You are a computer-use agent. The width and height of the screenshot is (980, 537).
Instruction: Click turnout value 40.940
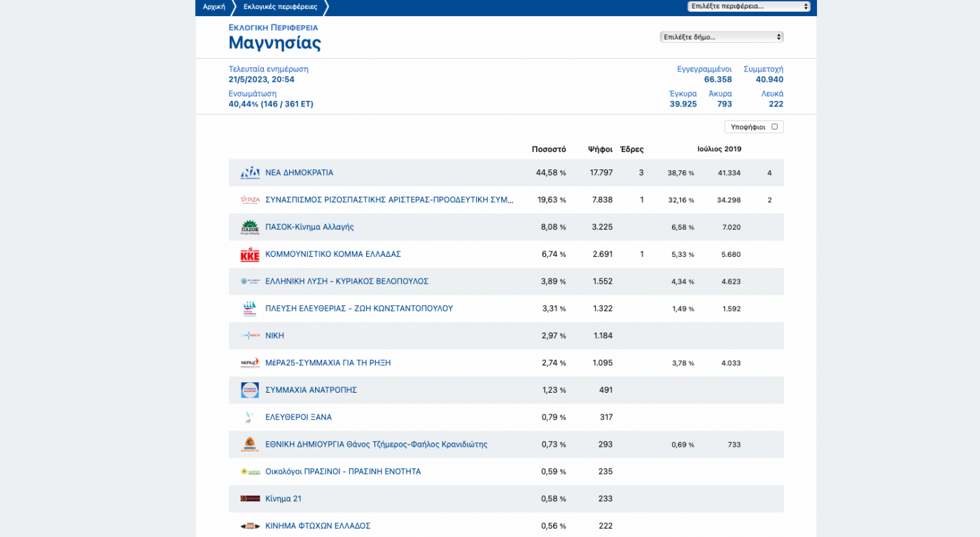[769, 80]
